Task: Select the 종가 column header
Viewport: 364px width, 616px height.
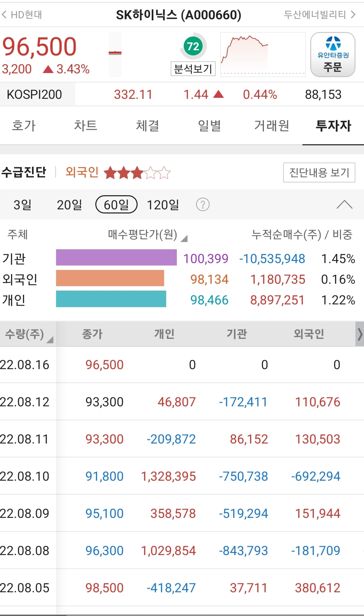Action: [92, 334]
